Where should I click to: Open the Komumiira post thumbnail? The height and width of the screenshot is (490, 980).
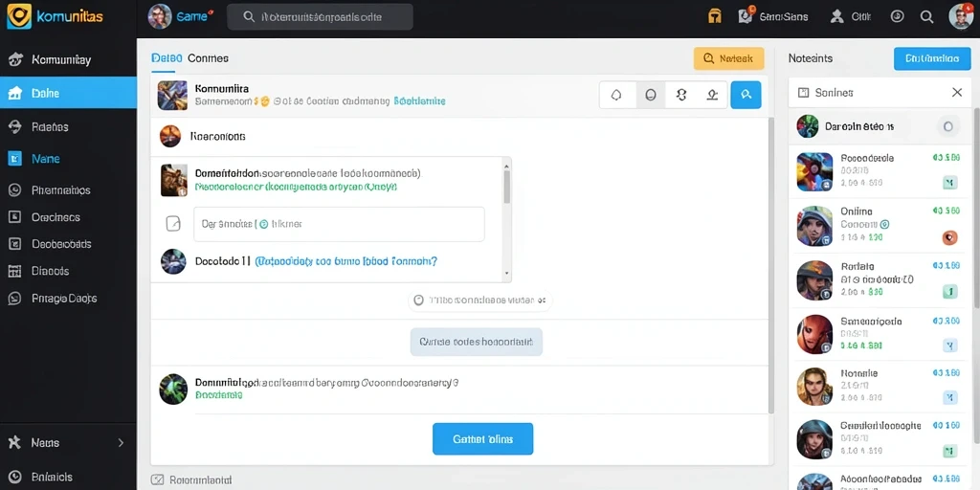point(172,96)
